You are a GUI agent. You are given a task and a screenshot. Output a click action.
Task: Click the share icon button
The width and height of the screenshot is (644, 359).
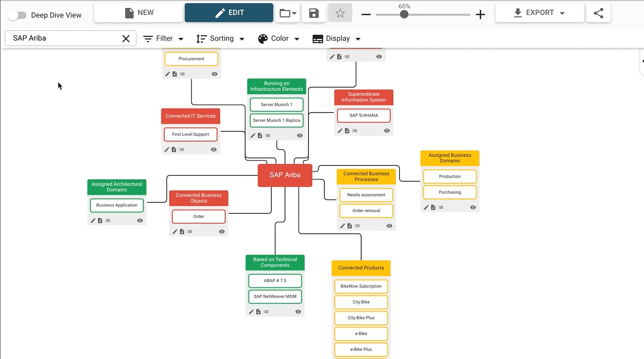(x=598, y=13)
